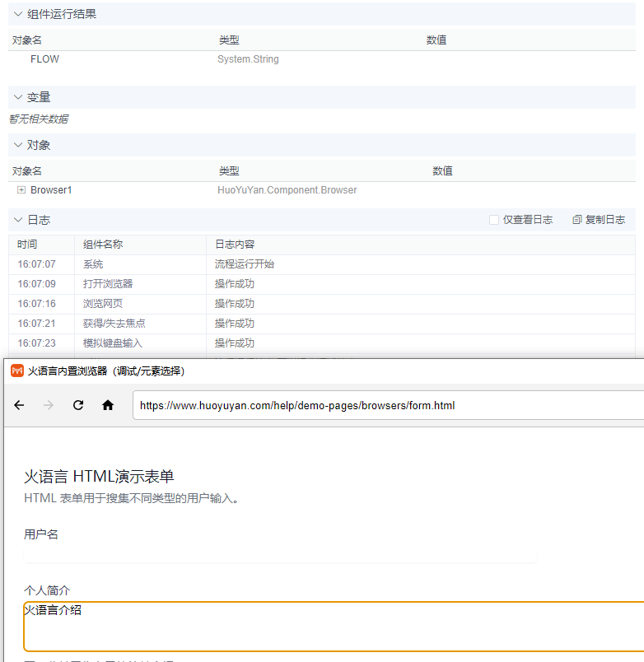
Task: Click the 类型 header in 对象 table
Action: click(x=229, y=171)
